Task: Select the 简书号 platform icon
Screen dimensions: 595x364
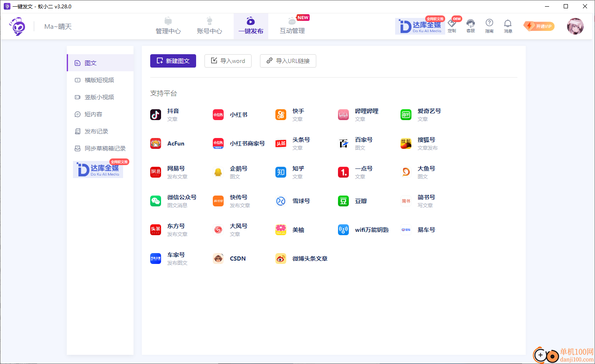Action: pyautogui.click(x=406, y=201)
